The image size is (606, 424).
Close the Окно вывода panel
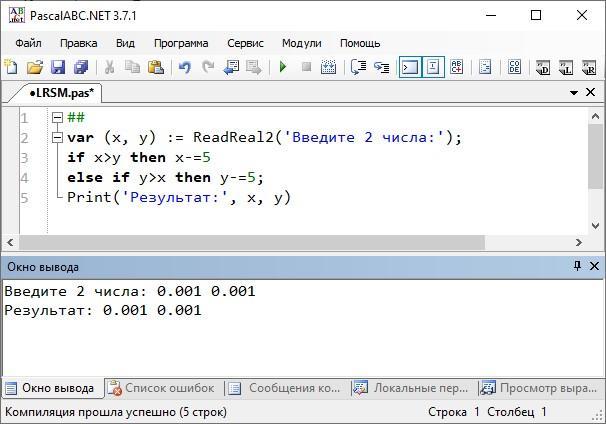594,266
